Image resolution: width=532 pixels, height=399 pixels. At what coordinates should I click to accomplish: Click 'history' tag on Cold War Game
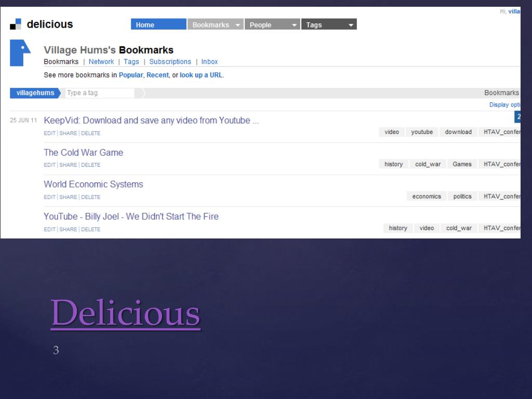pyautogui.click(x=394, y=164)
